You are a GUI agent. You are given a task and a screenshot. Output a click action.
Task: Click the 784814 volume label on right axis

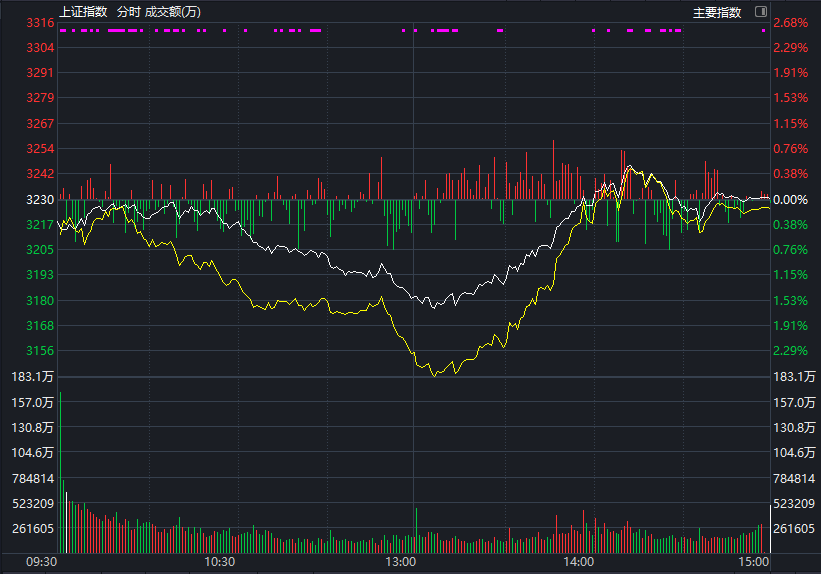(x=792, y=479)
